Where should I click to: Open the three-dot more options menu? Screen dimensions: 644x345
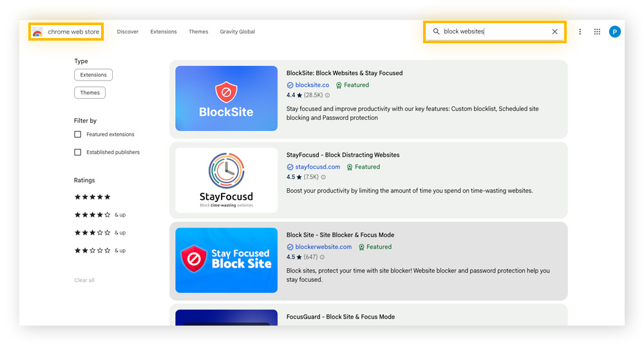pos(580,32)
